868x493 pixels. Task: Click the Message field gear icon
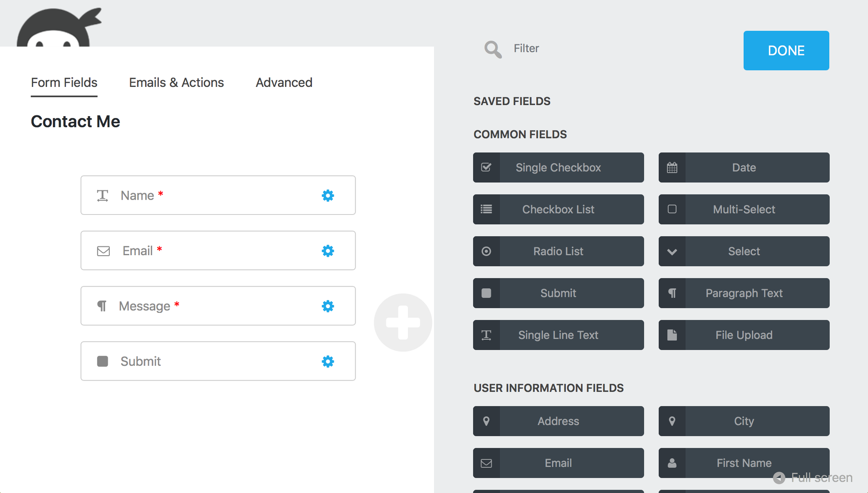(x=328, y=306)
